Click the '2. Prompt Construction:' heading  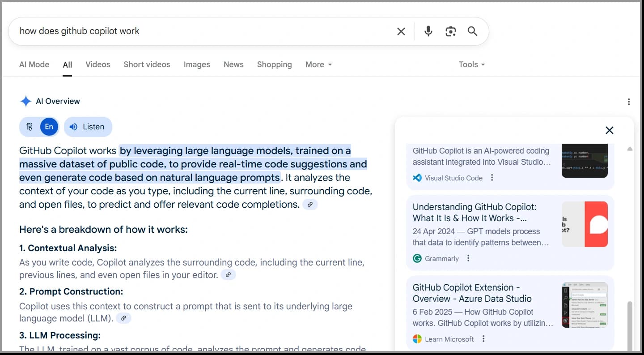click(71, 291)
